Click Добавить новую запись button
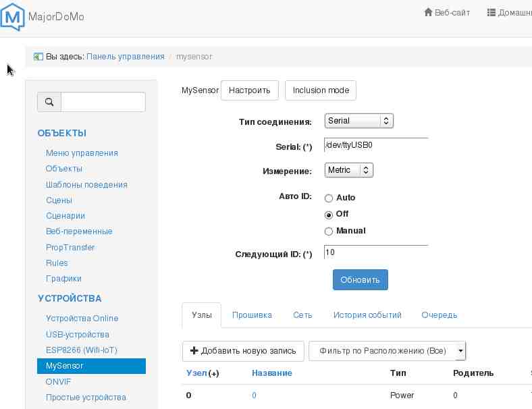The image size is (532, 409). [x=243, y=351]
